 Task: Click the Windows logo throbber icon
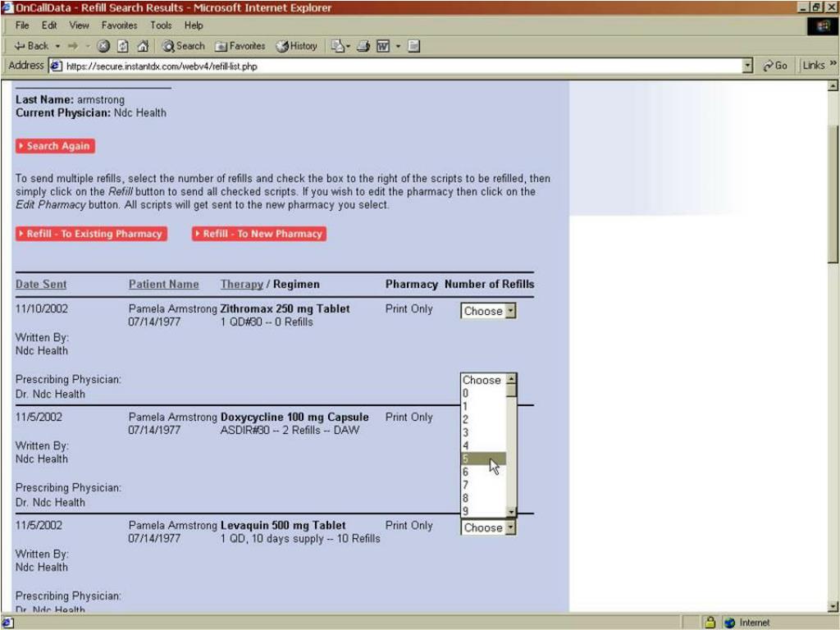823,26
